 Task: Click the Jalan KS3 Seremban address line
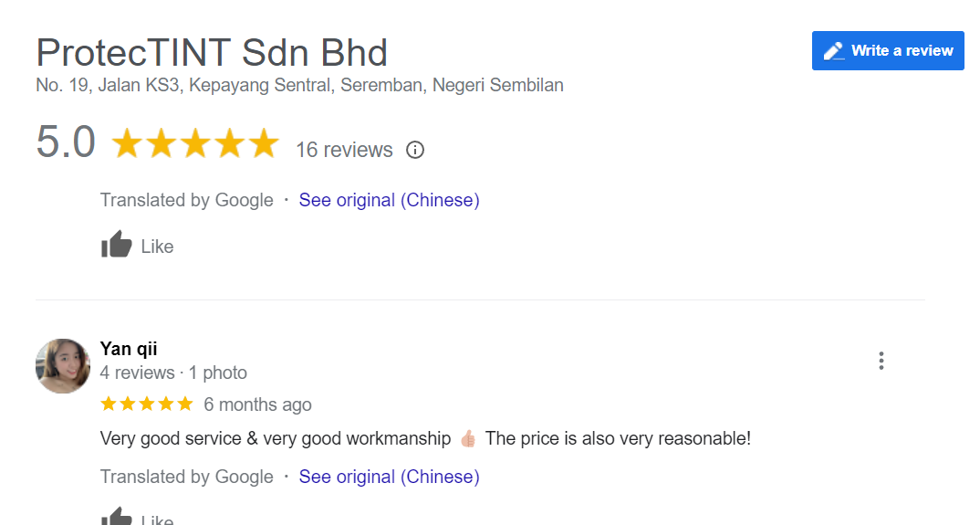299,86
